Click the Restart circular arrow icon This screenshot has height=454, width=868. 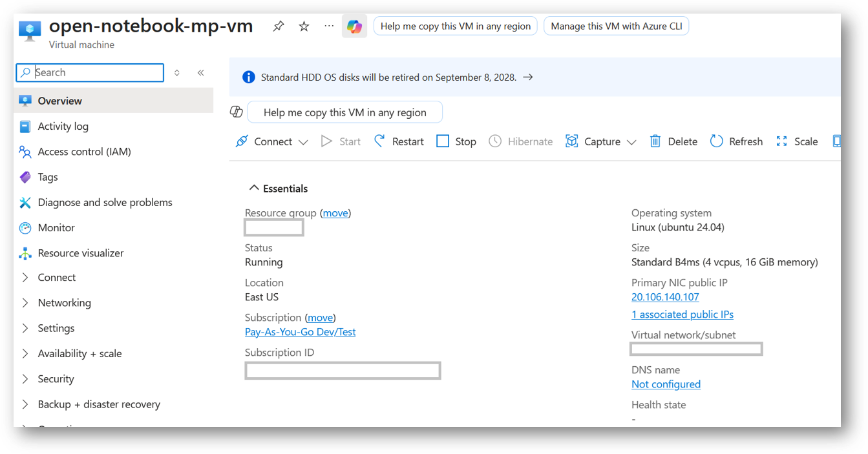pos(380,141)
